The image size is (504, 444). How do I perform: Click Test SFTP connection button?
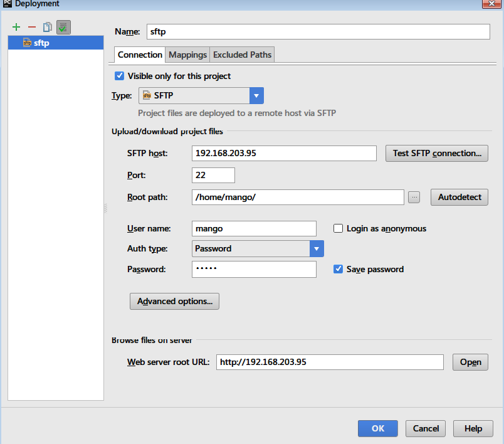pos(436,153)
